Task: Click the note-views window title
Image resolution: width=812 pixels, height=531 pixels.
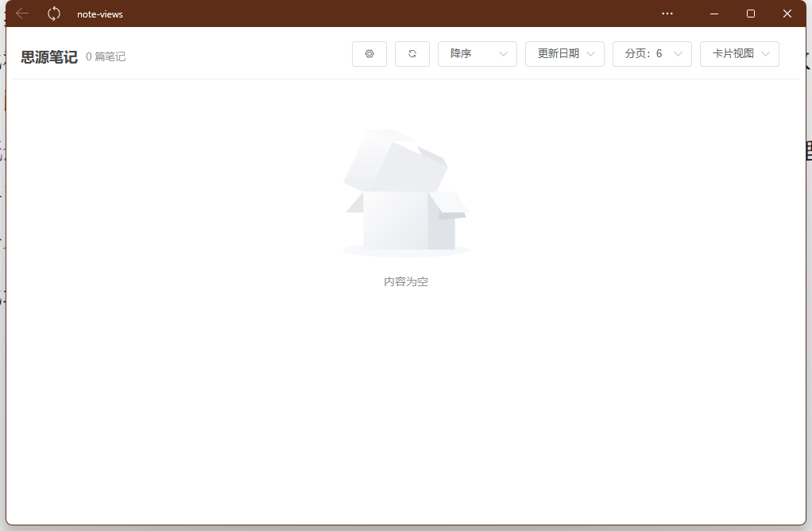Action: coord(100,14)
